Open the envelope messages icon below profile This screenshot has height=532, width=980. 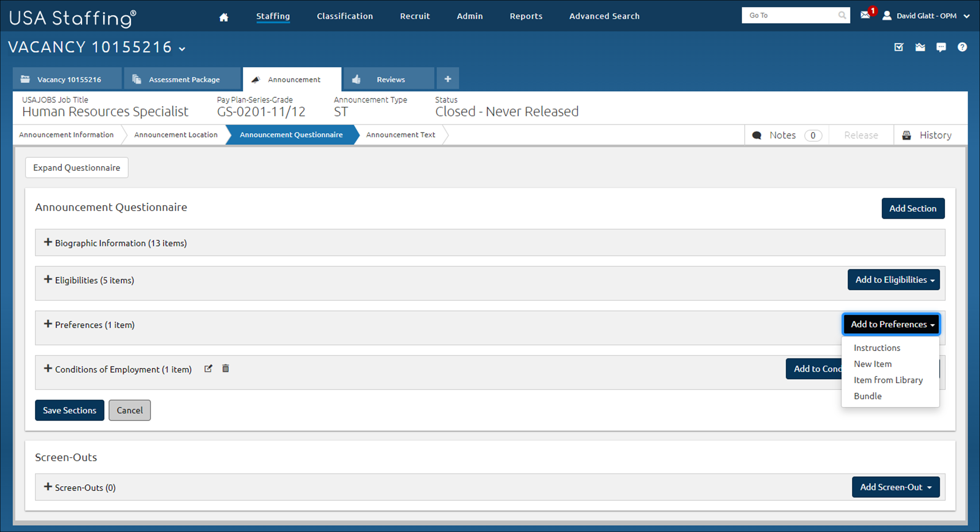(920, 47)
